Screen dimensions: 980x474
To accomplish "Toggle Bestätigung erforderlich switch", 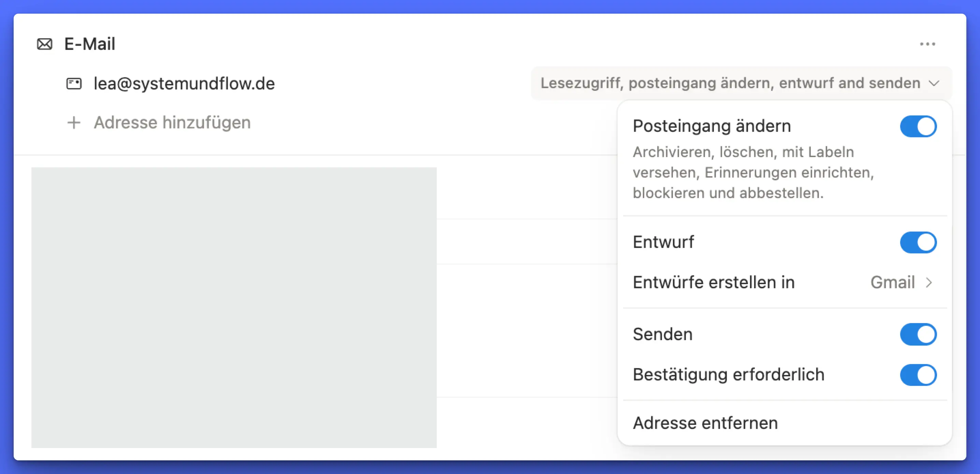I will 918,375.
